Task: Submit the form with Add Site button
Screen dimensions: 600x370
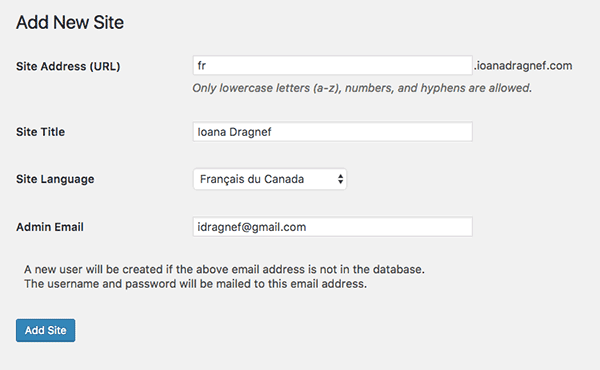Action: [46, 330]
